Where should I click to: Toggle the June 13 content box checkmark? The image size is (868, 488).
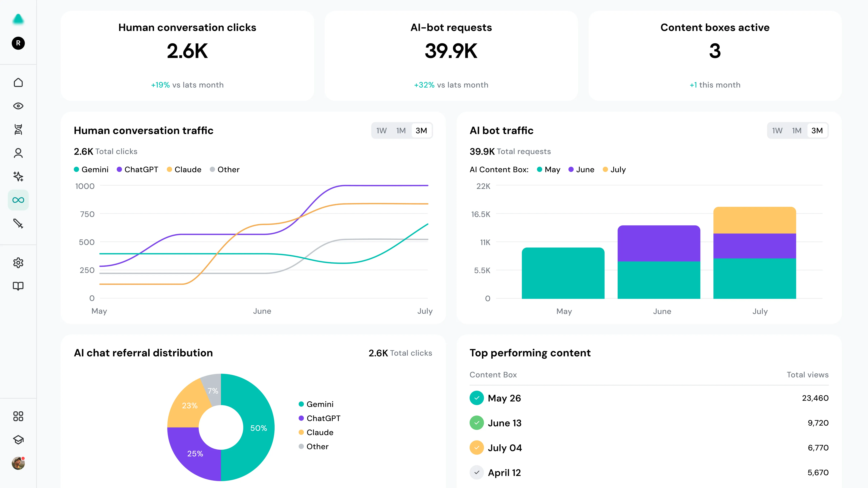click(x=477, y=423)
